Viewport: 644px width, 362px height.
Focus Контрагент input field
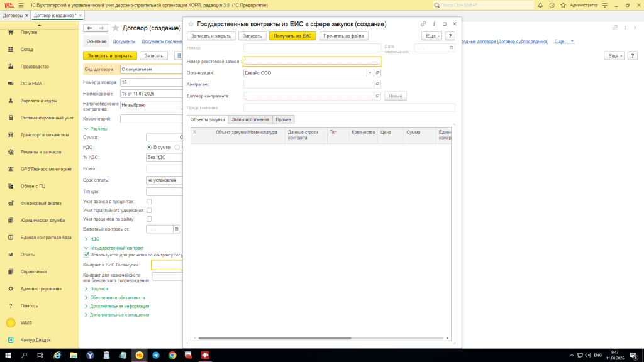pos(308,84)
